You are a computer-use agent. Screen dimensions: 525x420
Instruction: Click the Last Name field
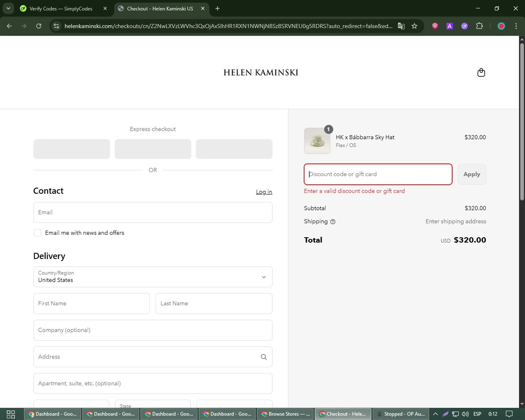[x=214, y=303]
